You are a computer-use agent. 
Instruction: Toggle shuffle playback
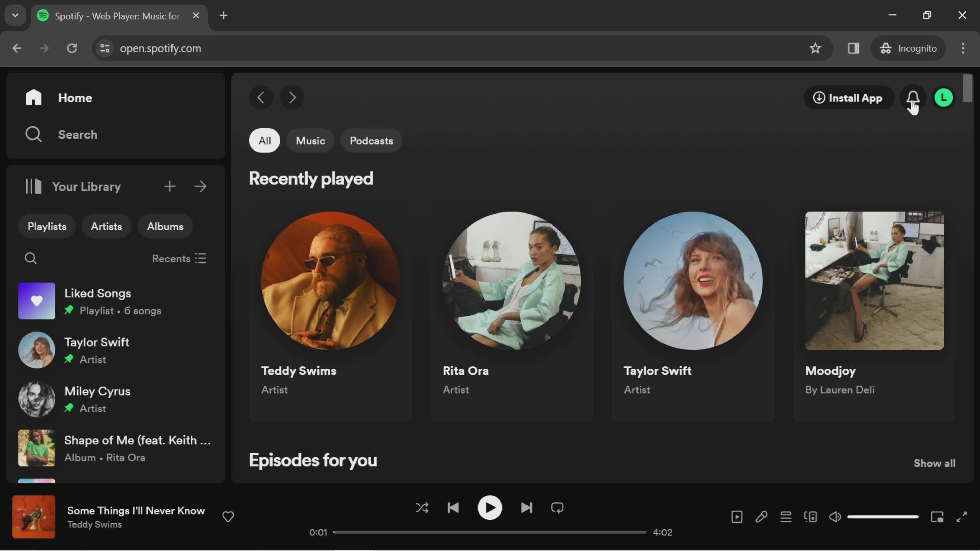pos(422,508)
